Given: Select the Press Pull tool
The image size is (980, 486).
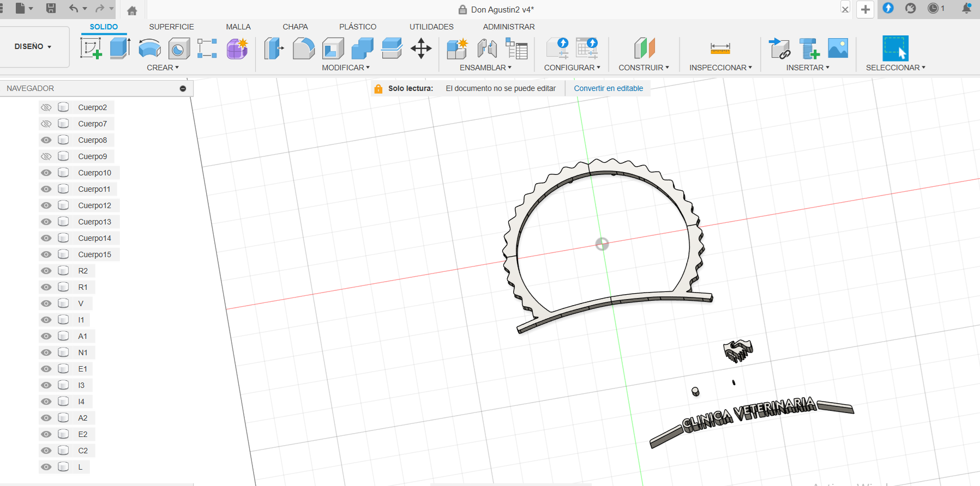Looking at the screenshot, I should [x=274, y=48].
